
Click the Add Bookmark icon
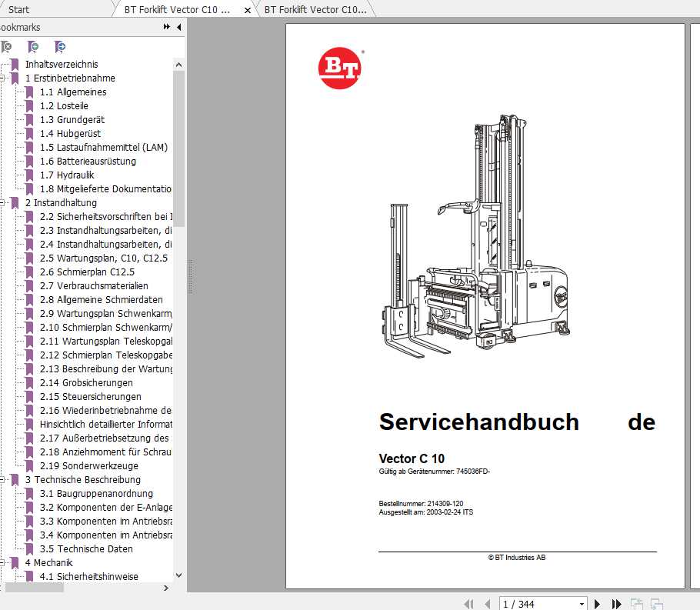click(x=33, y=46)
